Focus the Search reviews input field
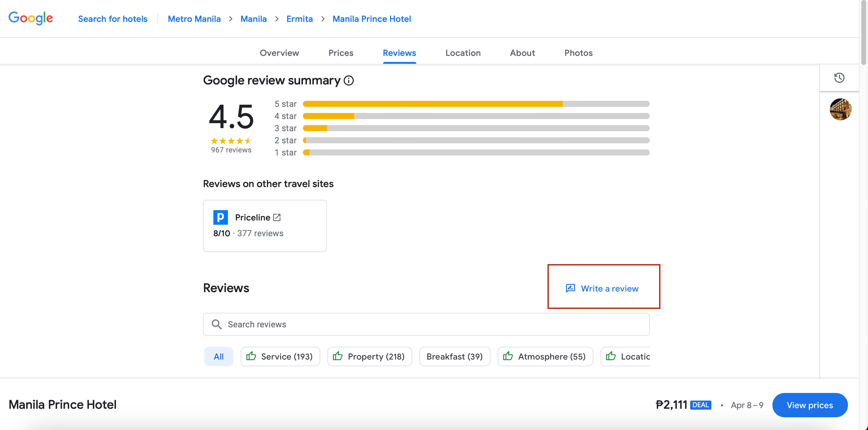868x430 pixels. [426, 324]
